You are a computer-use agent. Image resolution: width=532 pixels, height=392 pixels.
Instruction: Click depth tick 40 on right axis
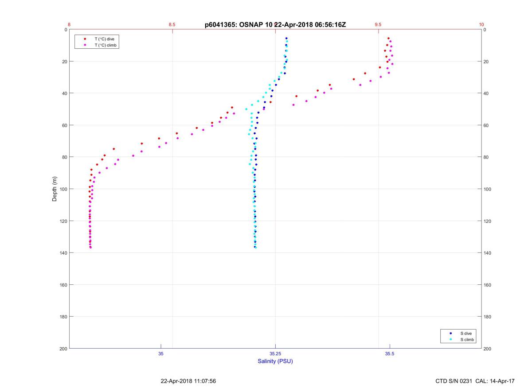[x=486, y=93]
